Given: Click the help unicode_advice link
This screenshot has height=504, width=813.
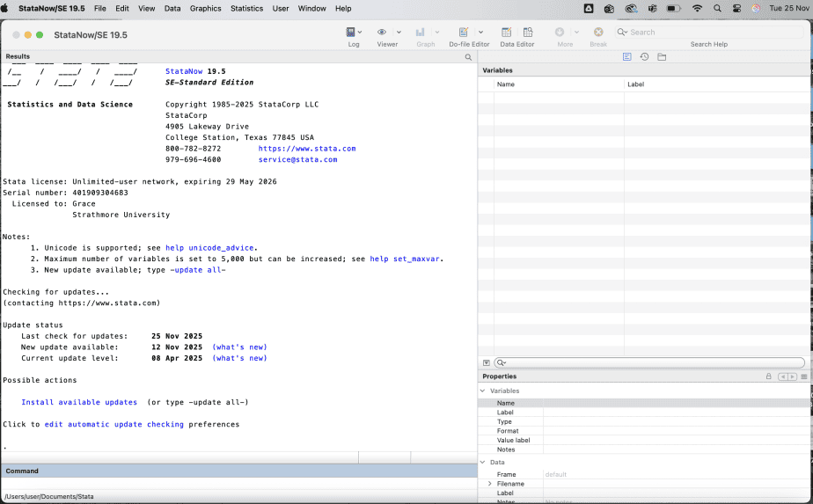Looking at the screenshot, I should point(209,248).
